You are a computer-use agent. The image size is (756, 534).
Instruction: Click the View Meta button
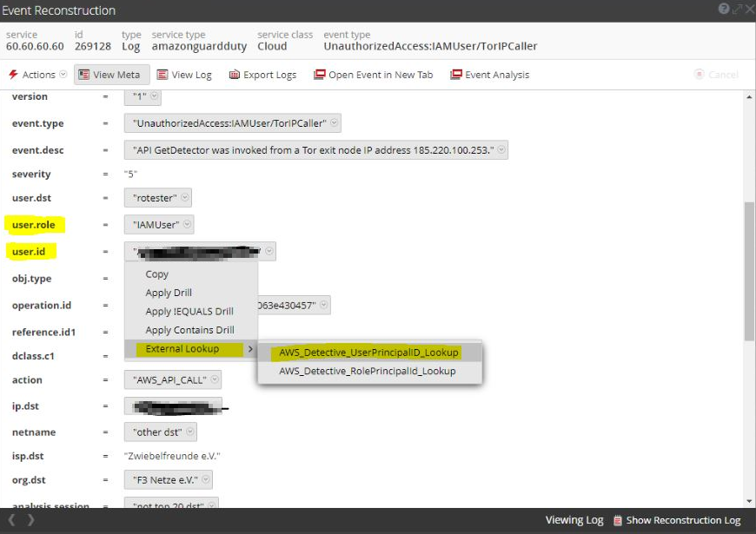(111, 75)
